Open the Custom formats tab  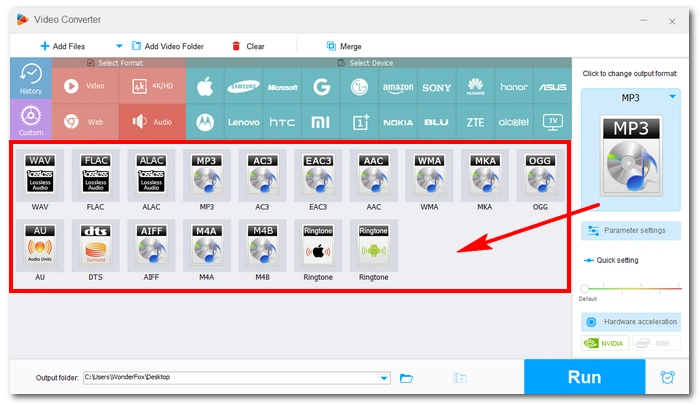(x=31, y=119)
